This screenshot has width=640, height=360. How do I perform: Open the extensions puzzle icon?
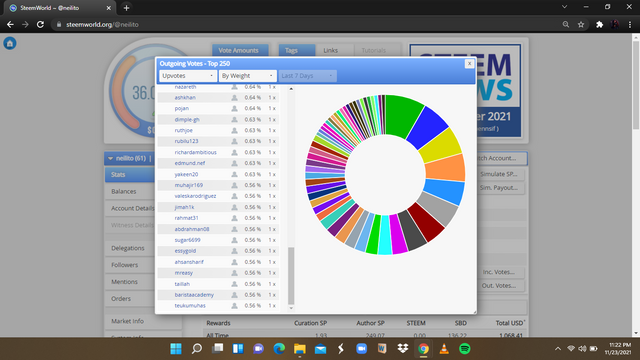pos(599,24)
